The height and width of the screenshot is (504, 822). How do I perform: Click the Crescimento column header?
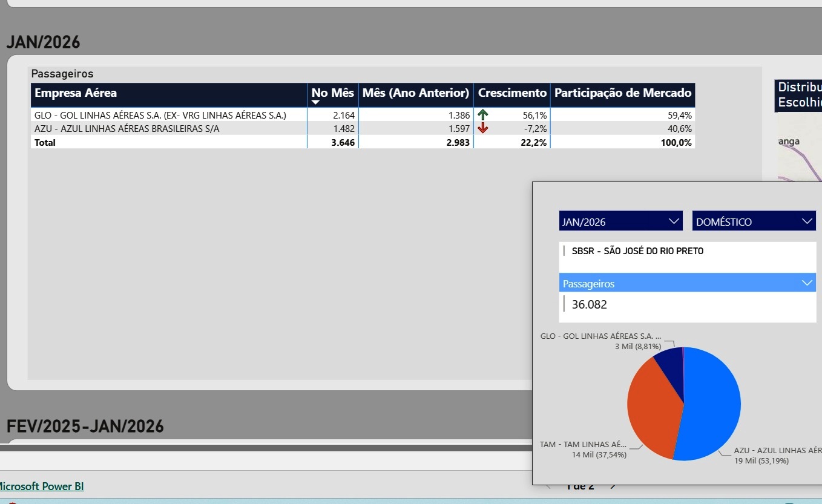point(511,93)
